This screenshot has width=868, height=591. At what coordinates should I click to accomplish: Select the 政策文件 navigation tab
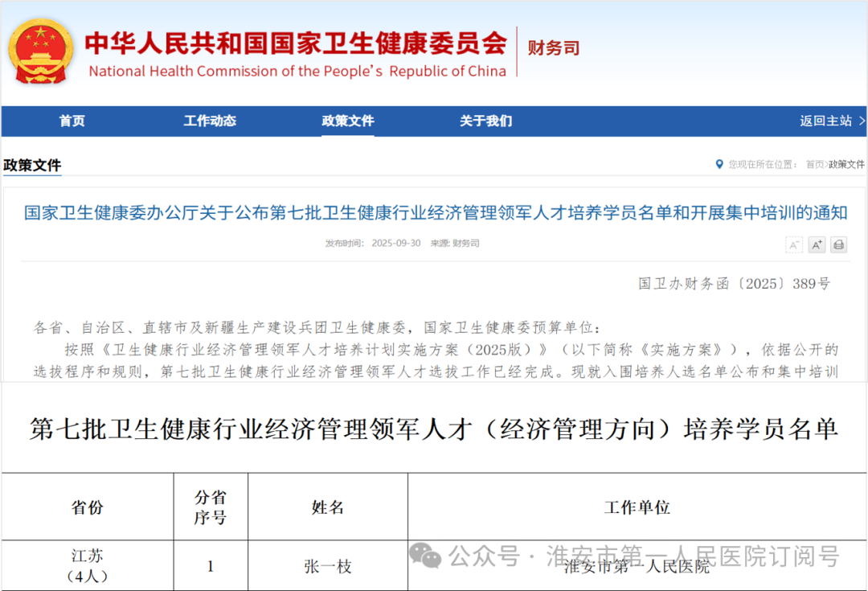[348, 121]
